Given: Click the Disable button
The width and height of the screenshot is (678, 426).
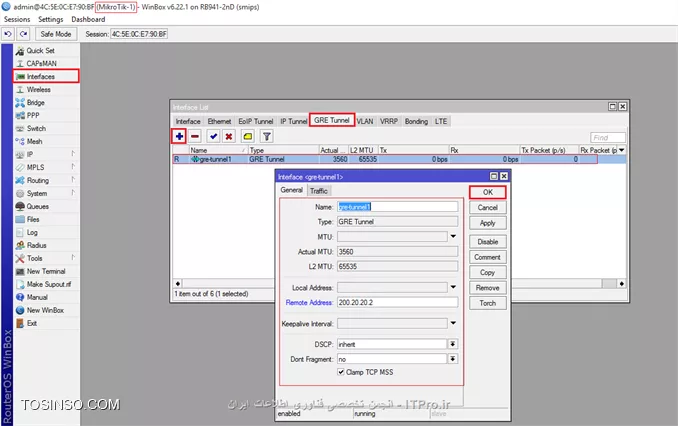Looking at the screenshot, I should [x=488, y=242].
